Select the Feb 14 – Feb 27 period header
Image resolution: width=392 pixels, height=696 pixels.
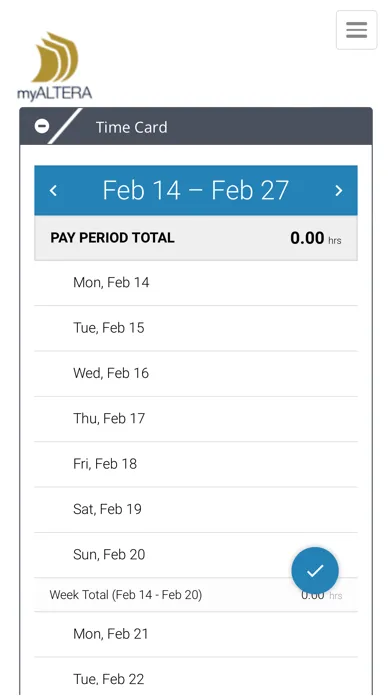tap(196, 190)
